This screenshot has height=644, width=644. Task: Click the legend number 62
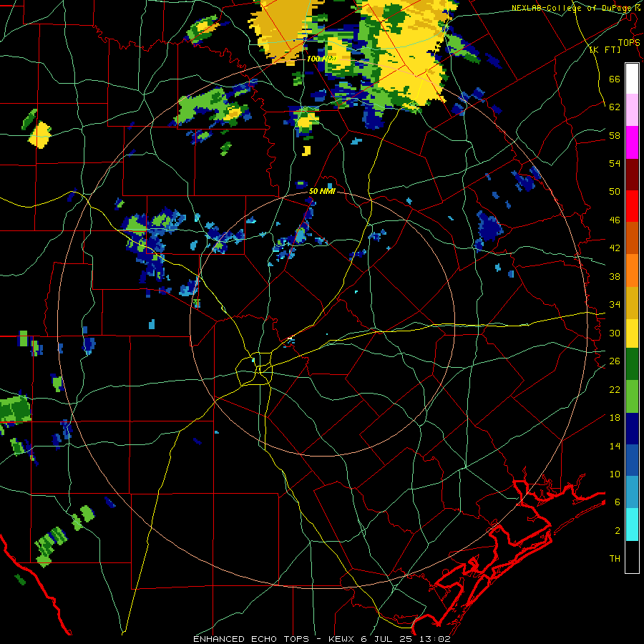click(615, 107)
